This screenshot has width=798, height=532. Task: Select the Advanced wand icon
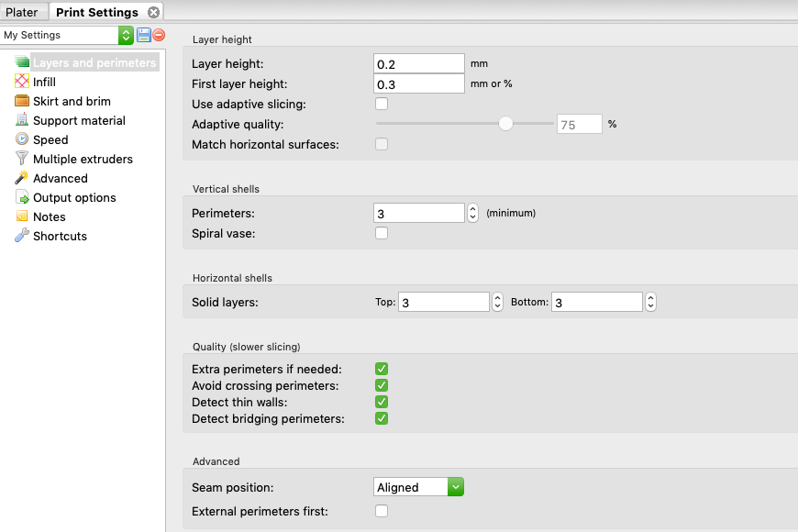tap(22, 178)
